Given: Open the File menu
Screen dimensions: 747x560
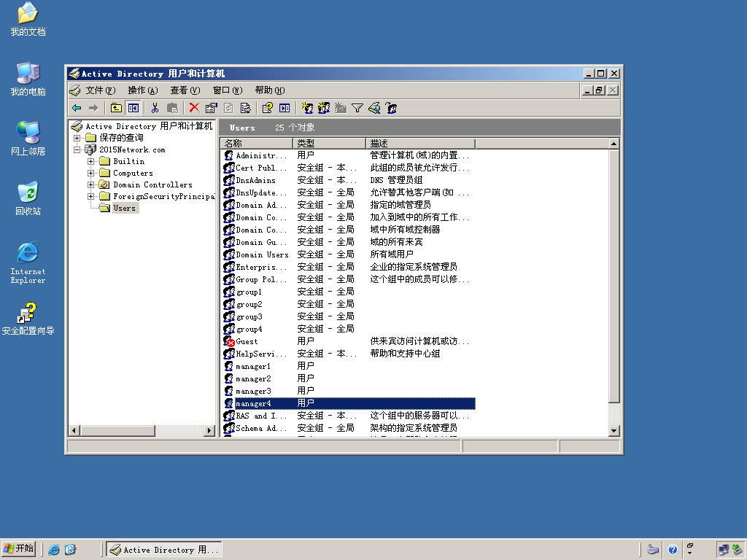Looking at the screenshot, I should 101,90.
